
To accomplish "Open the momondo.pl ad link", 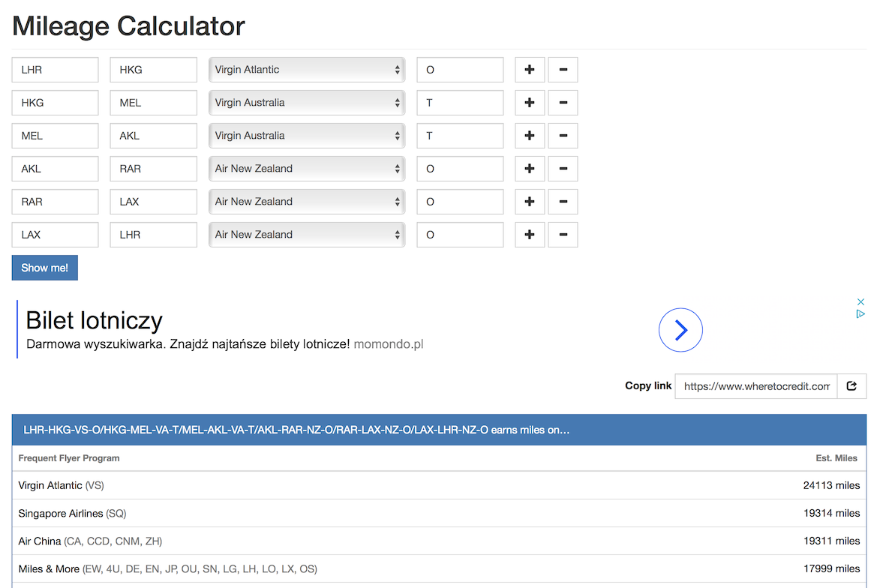I will (x=388, y=344).
